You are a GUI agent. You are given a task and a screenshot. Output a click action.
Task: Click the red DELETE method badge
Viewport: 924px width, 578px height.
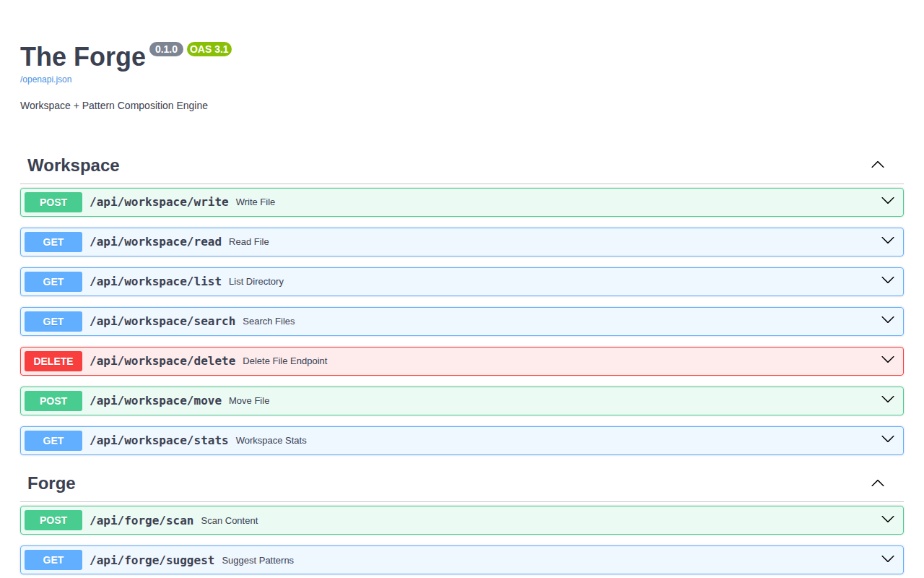click(53, 361)
